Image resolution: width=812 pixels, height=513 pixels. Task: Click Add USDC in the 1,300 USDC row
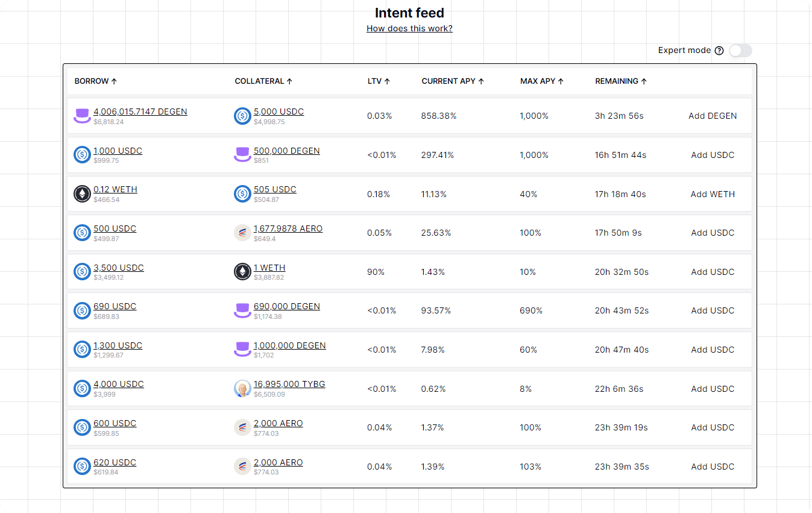[713, 350]
